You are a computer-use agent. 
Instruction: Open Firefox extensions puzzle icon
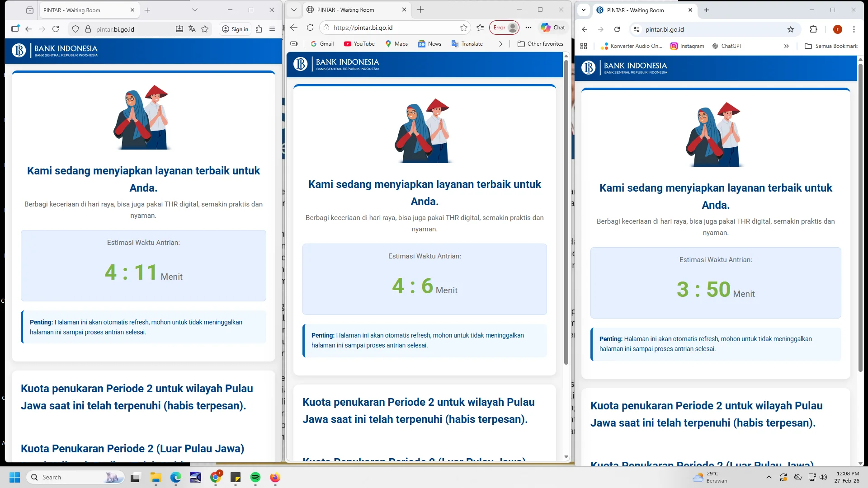[x=259, y=29]
